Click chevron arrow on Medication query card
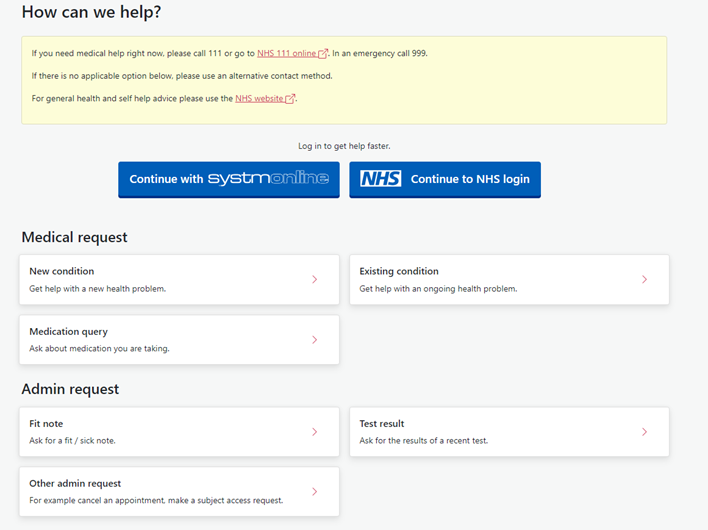This screenshot has height=530, width=708. (x=315, y=339)
